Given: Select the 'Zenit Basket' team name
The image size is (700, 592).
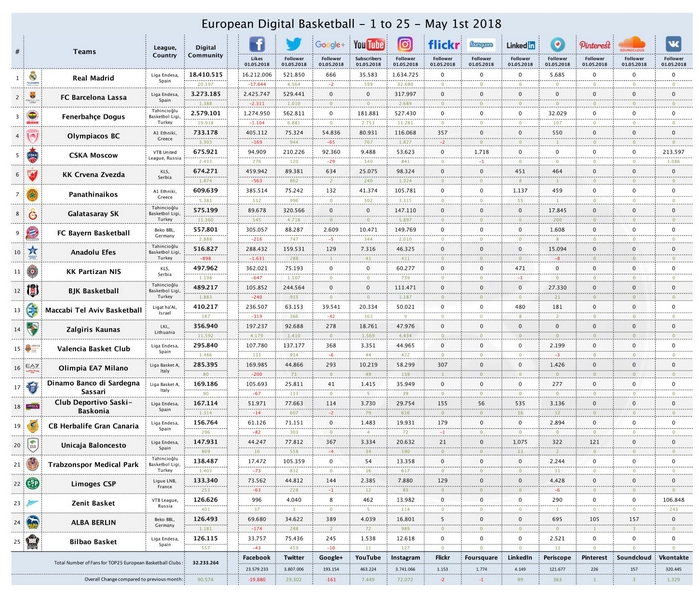Looking at the screenshot, I should click(93, 503).
